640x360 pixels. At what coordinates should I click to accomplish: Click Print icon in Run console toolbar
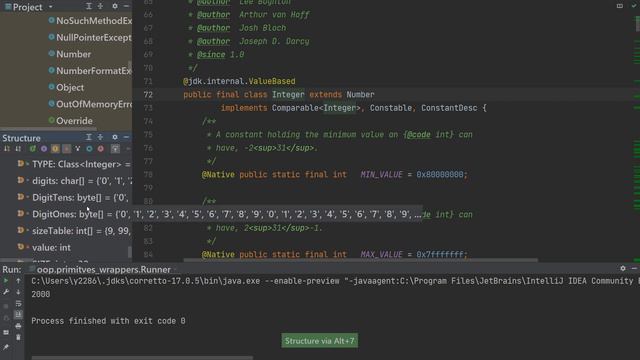18,326
